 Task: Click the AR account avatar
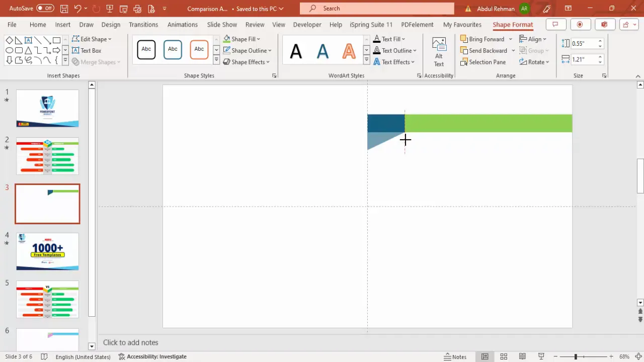click(525, 9)
